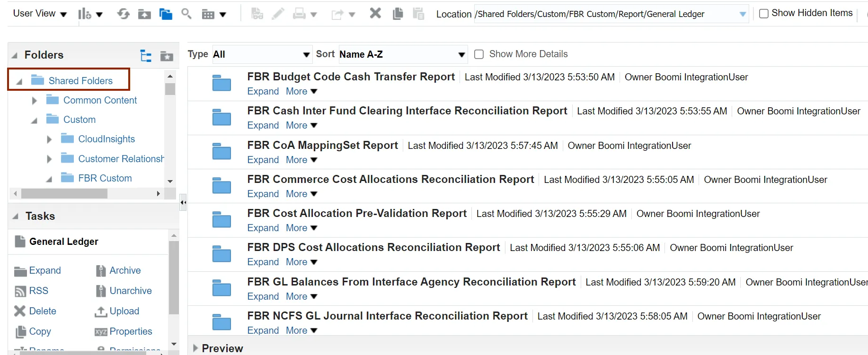868x355 pixels.
Task: Click the folder tree view icon
Action: pos(146,56)
